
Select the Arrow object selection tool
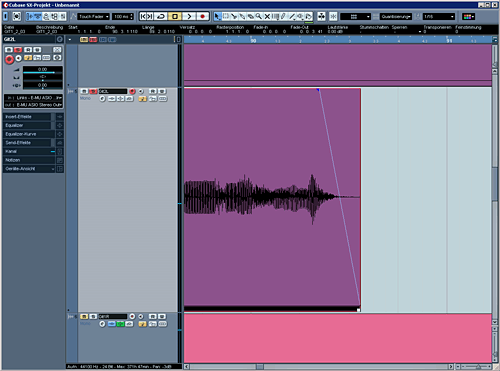point(217,16)
